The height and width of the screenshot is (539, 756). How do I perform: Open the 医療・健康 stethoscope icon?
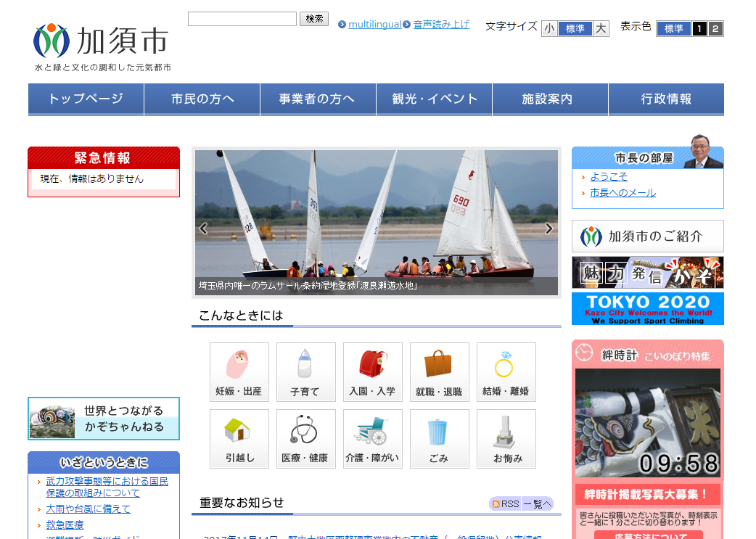tap(306, 439)
